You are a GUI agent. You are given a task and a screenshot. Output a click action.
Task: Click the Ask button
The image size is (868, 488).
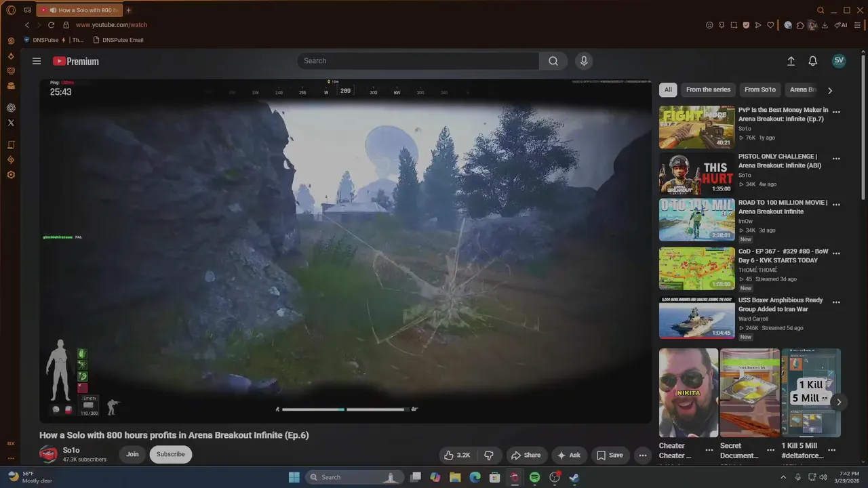(568, 455)
